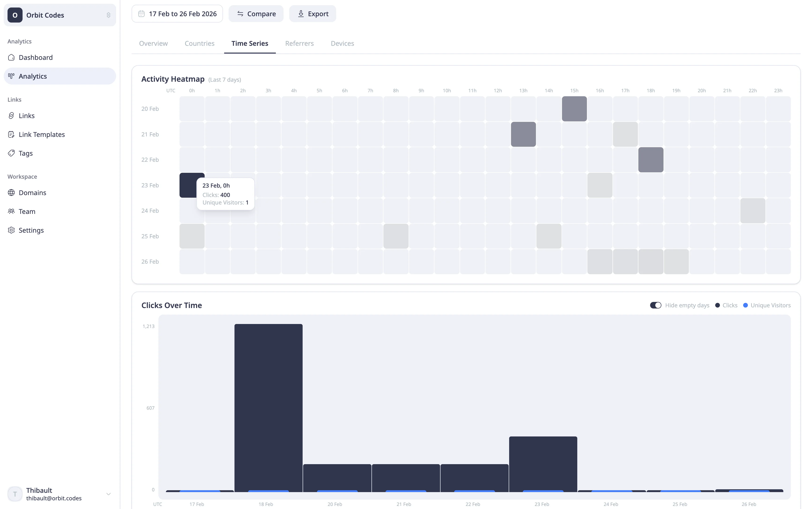The height and width of the screenshot is (509, 812).
Task: Click the Settings gear icon
Action: coord(11,230)
